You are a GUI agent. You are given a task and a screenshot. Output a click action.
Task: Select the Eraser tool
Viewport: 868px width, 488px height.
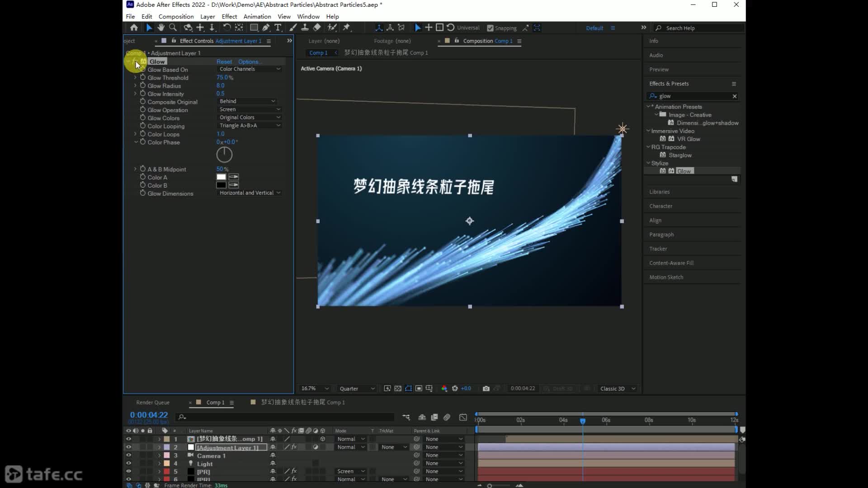[x=317, y=28]
